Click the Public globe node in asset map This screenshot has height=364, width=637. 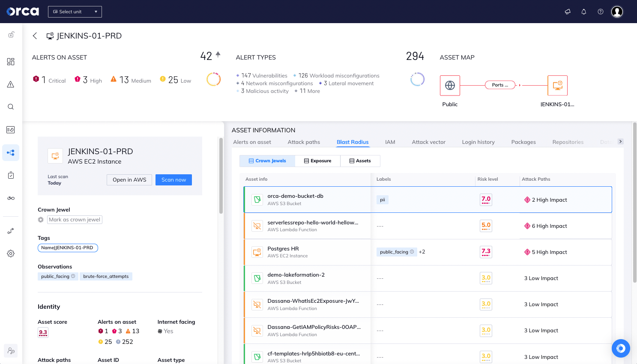click(x=450, y=85)
